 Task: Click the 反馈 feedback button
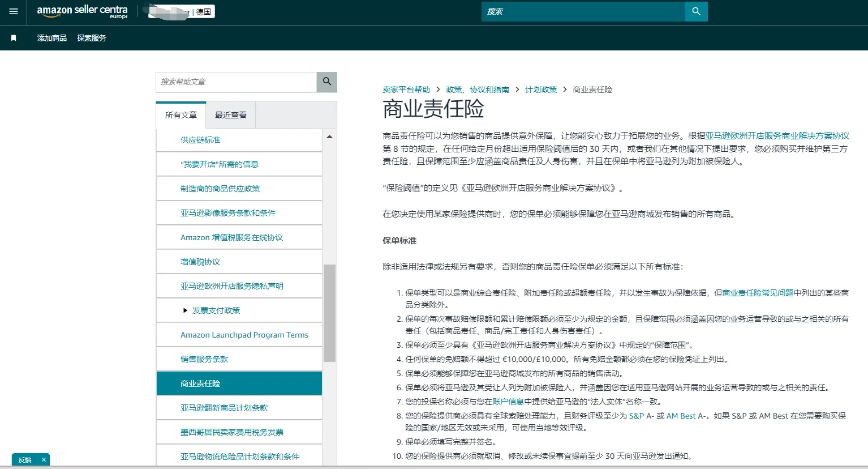pyautogui.click(x=25, y=460)
